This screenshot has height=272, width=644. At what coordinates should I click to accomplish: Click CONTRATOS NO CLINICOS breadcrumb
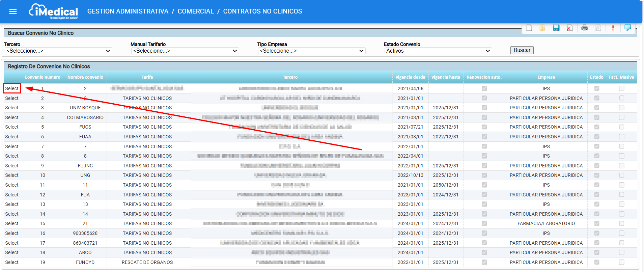(263, 11)
